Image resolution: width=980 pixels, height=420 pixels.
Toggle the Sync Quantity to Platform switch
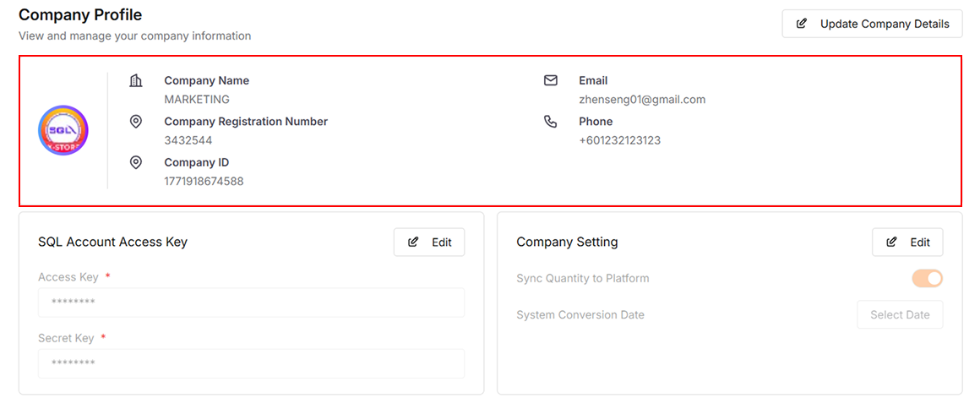coord(928,278)
